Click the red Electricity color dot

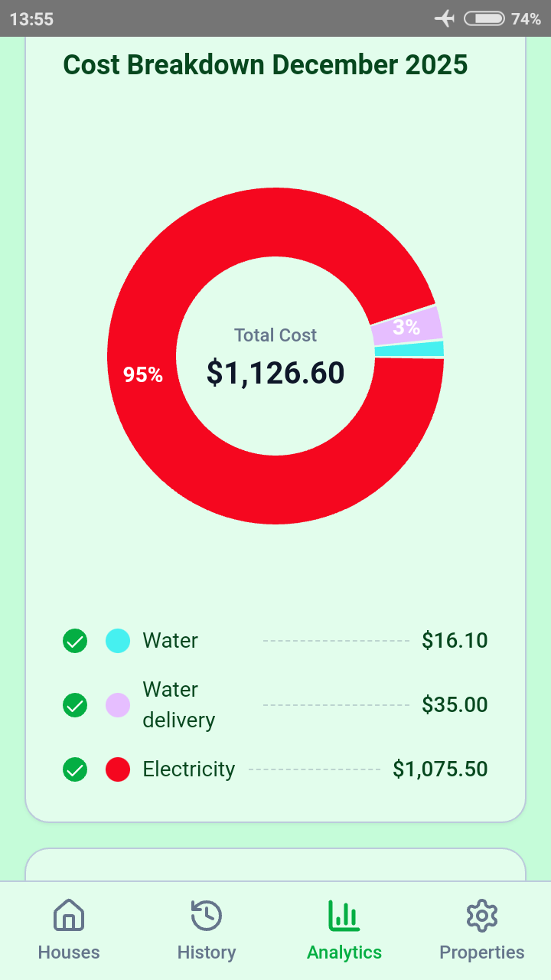(118, 769)
